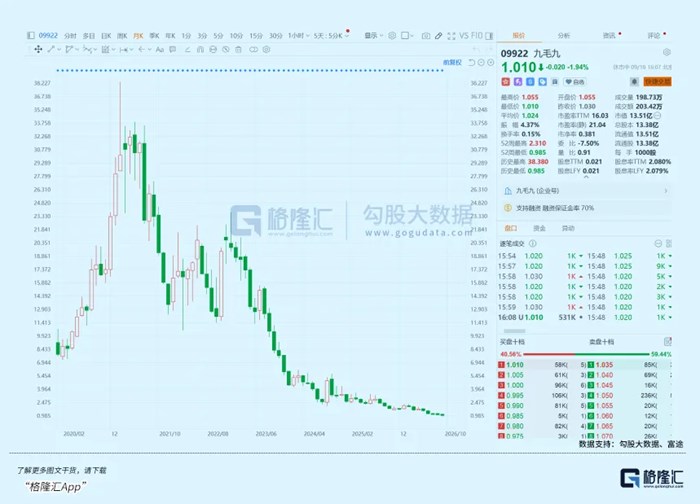Hide drawings with the circle-slash icon
The width and height of the screenshot is (700, 504).
click(x=226, y=50)
